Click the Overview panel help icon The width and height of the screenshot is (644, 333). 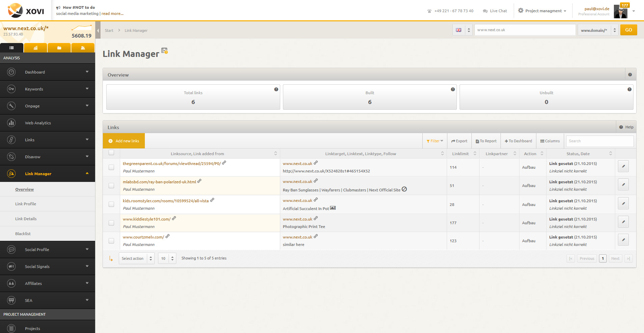630,75
